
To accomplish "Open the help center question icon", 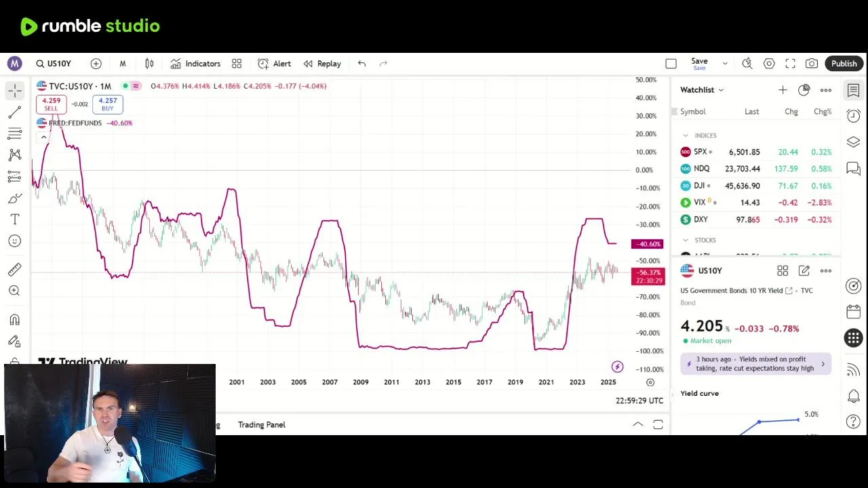I will click(854, 422).
